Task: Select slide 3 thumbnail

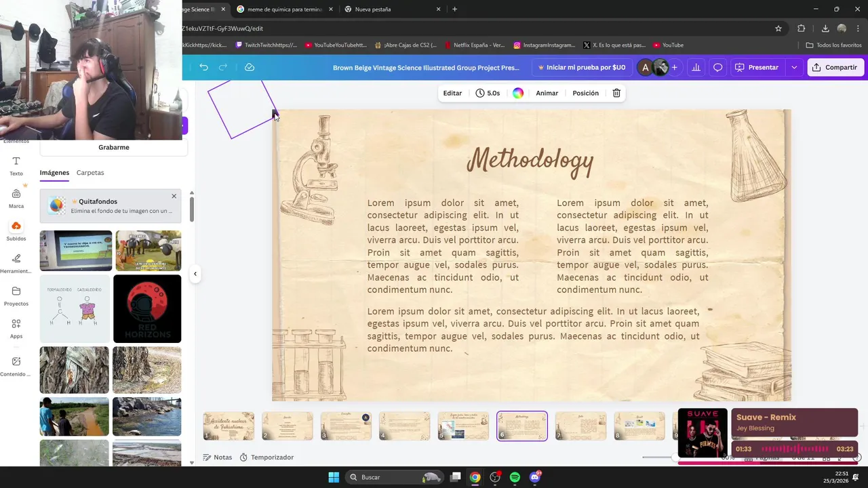Action: pyautogui.click(x=346, y=426)
